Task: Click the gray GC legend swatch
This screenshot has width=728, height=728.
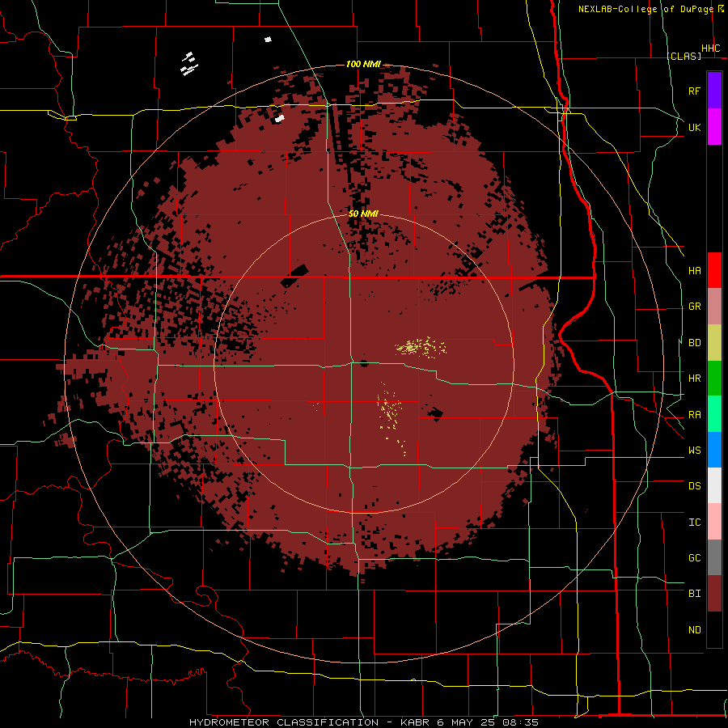Action: click(714, 557)
